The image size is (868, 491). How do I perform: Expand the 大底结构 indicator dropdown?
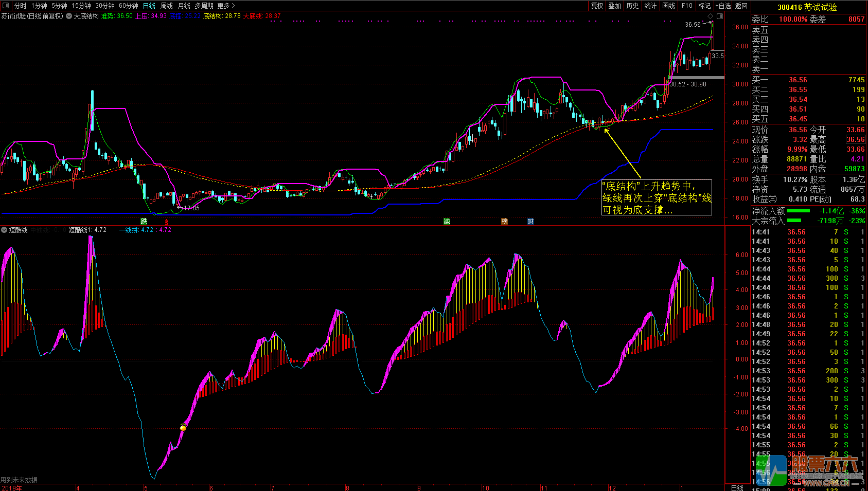[69, 16]
